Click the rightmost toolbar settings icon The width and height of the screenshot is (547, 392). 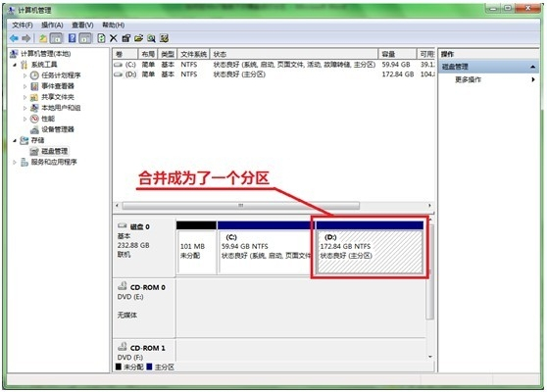[x=164, y=38]
